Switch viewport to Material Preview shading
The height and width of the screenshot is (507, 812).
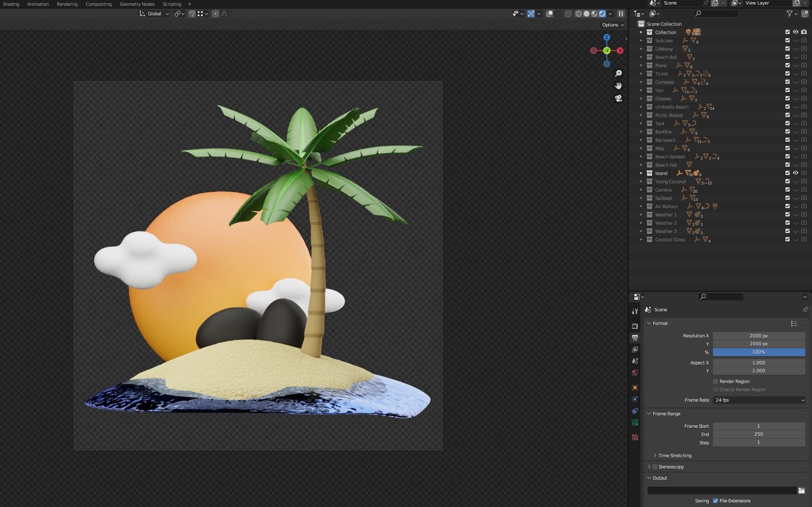click(594, 14)
